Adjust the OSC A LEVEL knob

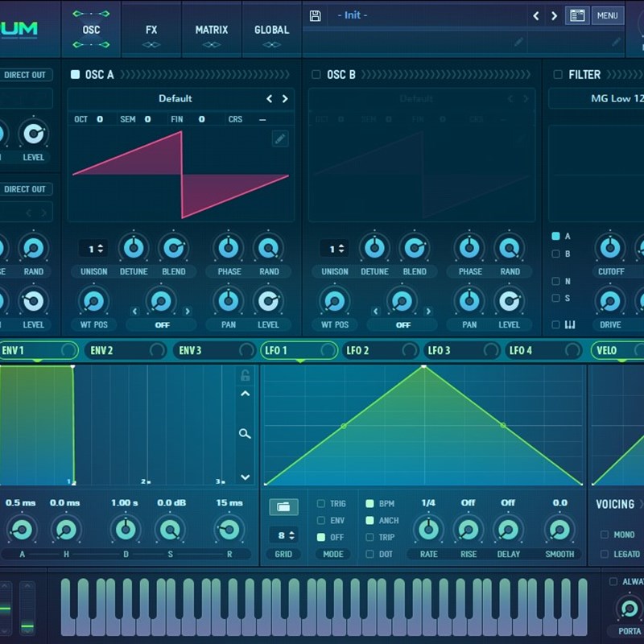pos(268,301)
